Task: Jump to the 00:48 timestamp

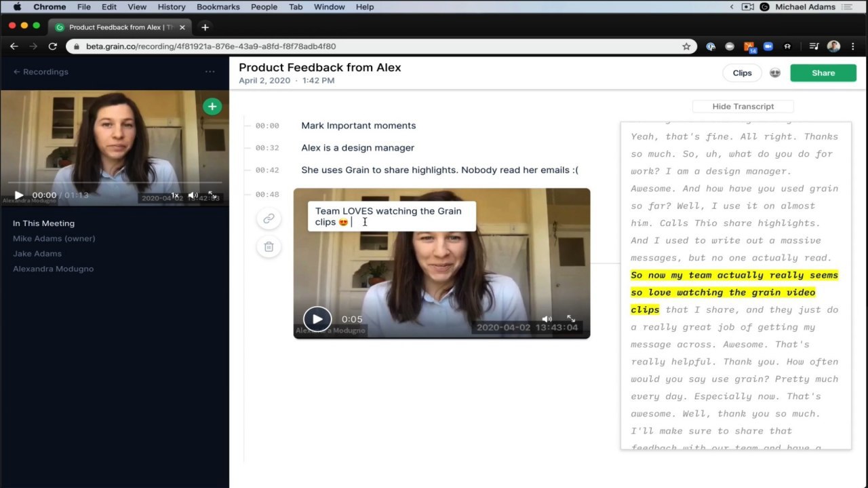Action: click(x=267, y=195)
